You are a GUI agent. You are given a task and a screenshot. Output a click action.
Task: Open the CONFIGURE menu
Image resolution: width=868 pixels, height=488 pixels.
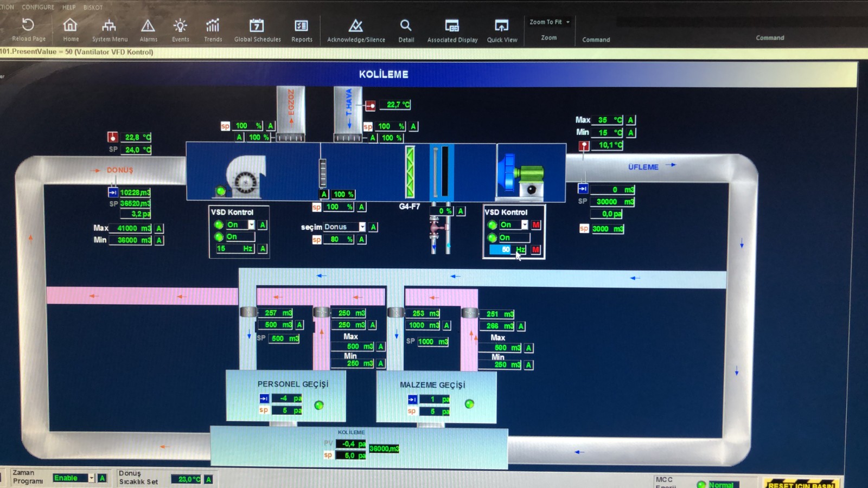coord(38,7)
